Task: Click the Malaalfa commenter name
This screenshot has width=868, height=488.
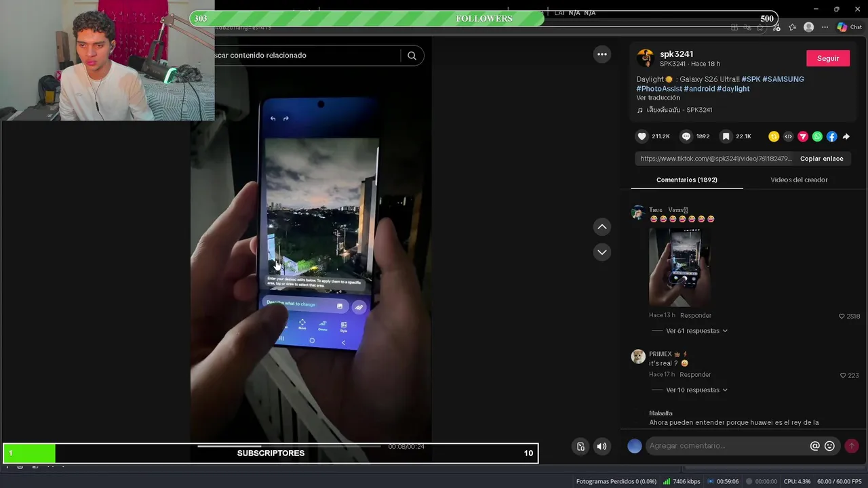Action: click(x=661, y=413)
